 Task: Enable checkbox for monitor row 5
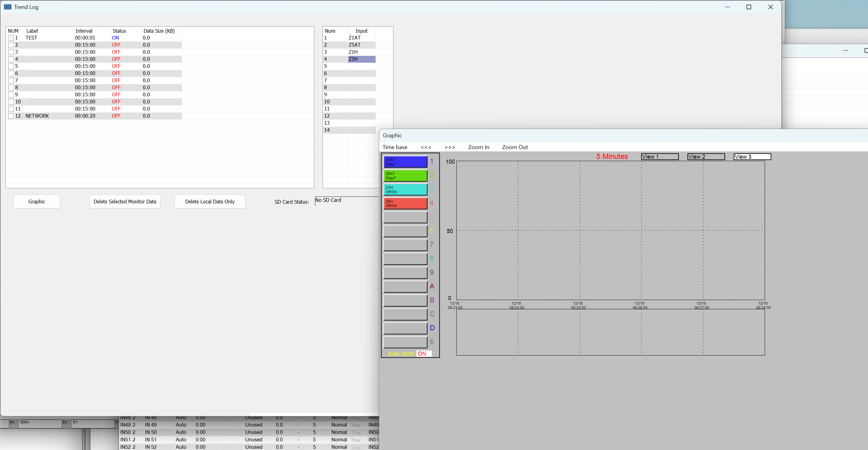[x=11, y=66]
